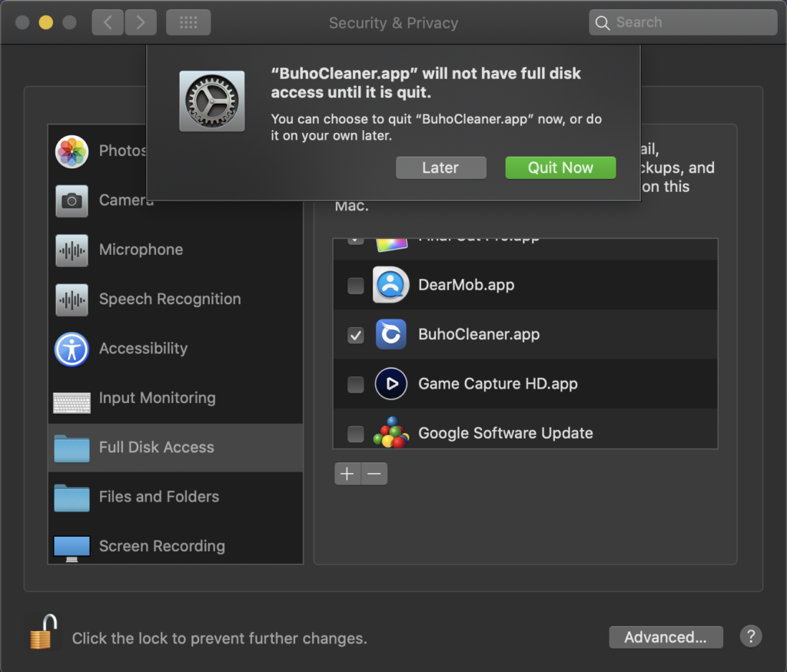Image resolution: width=787 pixels, height=672 pixels.
Task: Select the Accessibility category
Action: (x=176, y=349)
